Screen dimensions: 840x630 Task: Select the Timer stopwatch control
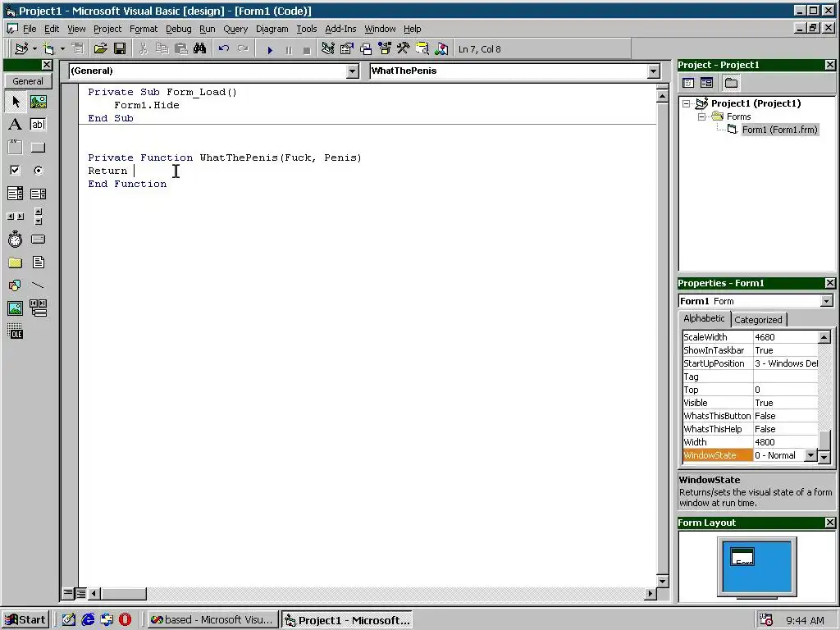tap(16, 240)
